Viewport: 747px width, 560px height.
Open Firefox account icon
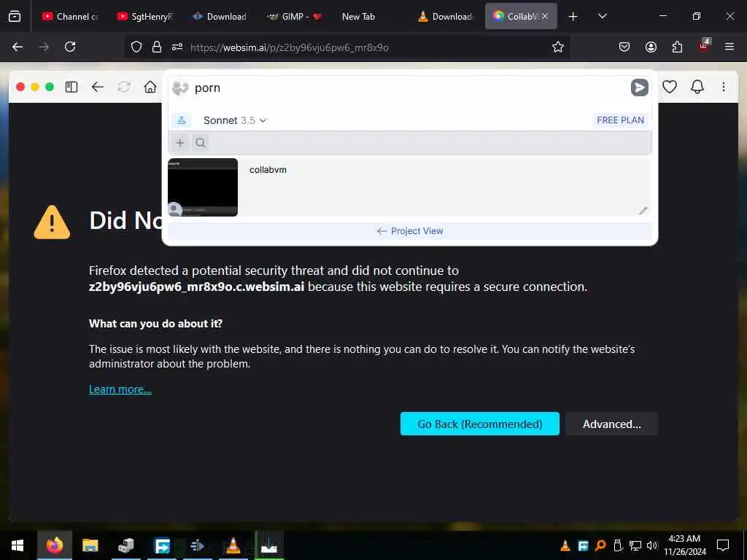coord(651,47)
